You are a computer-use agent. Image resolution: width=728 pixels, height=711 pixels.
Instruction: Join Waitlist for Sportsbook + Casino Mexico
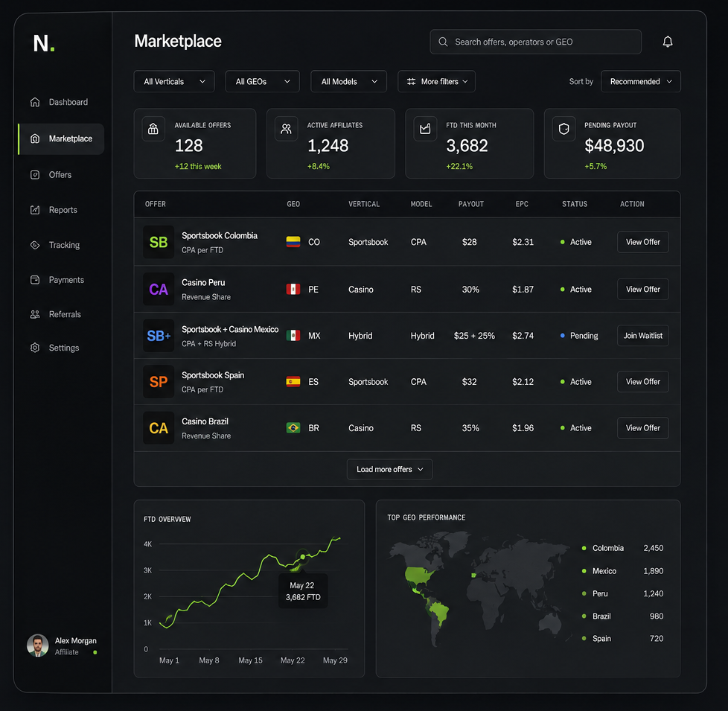(642, 336)
